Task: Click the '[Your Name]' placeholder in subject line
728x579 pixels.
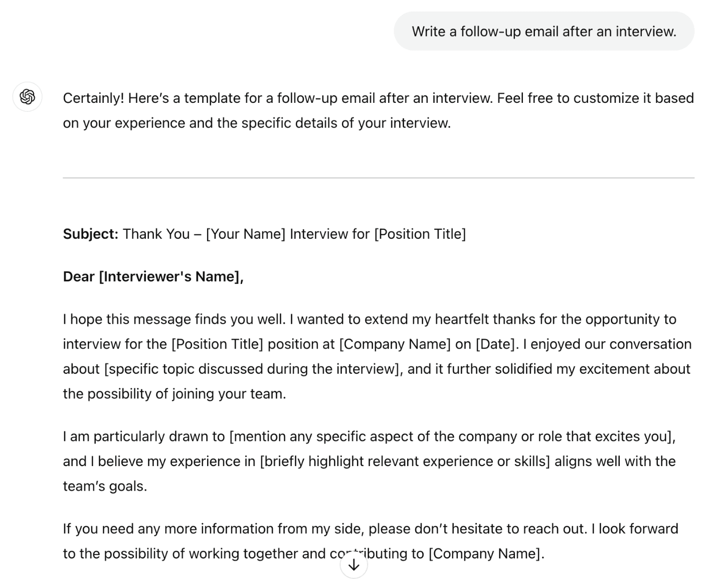Action: 245,234
